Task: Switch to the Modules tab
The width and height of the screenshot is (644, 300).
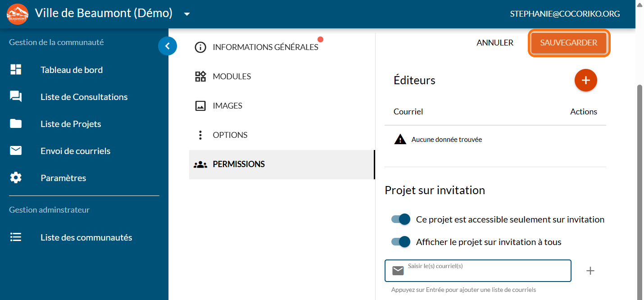Action: tap(231, 77)
